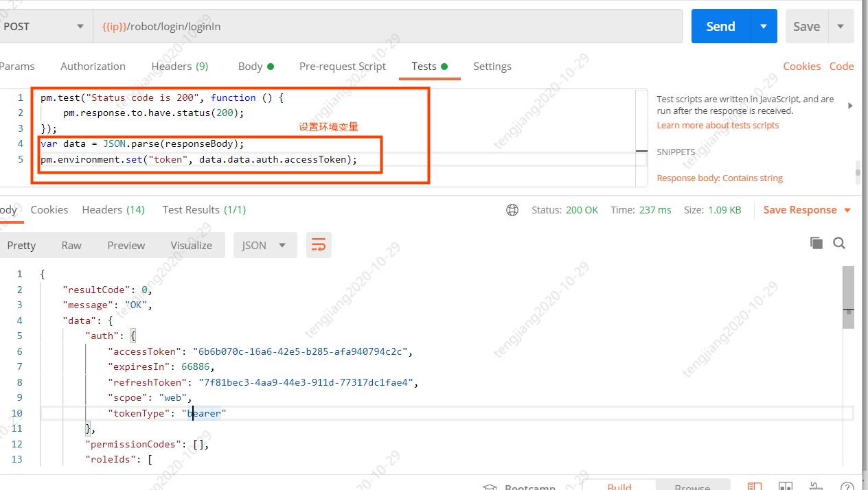This screenshot has width=868, height=490.
Task: Click the "resultCode": 0 line in response
Action: 106,290
